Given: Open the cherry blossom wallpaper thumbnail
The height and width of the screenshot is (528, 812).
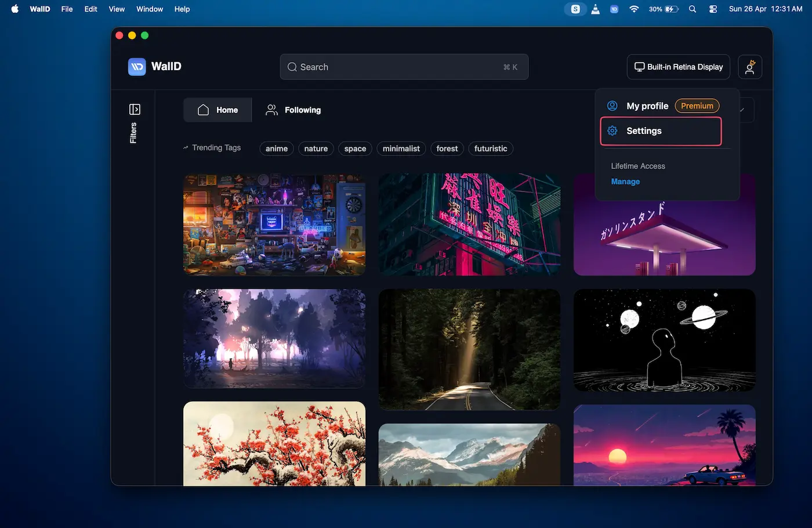Looking at the screenshot, I should (x=274, y=444).
